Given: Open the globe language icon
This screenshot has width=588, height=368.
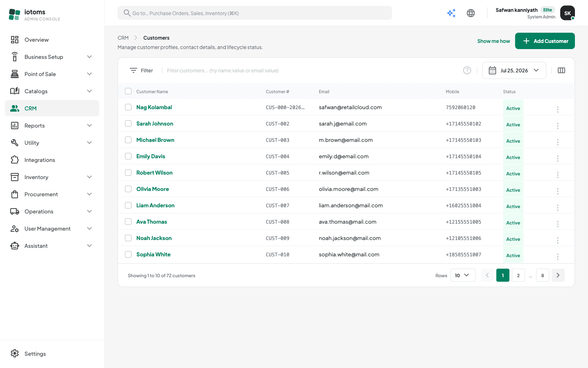Looking at the screenshot, I should coord(471,13).
